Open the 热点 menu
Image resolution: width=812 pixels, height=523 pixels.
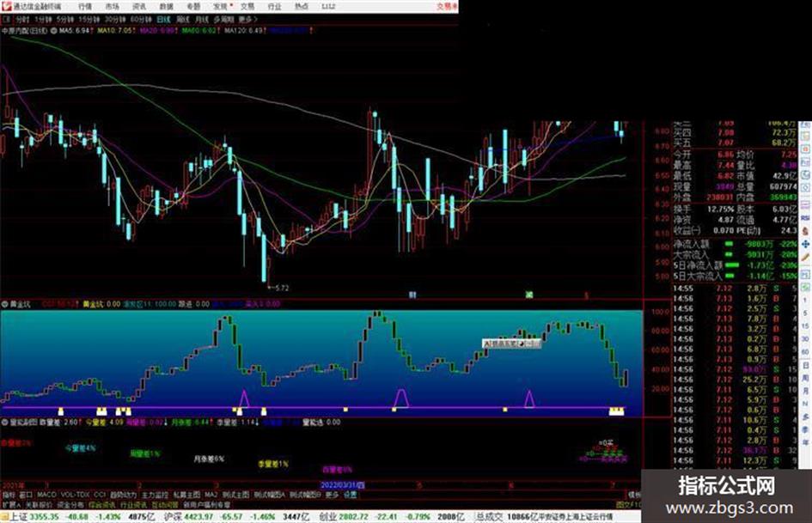click(x=302, y=6)
